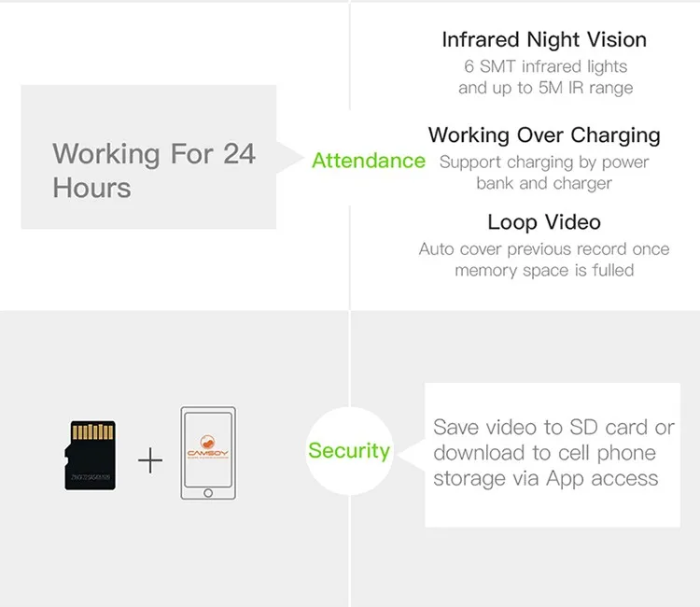Click the phone's round home button
The width and height of the screenshot is (700, 607).
coord(208,493)
